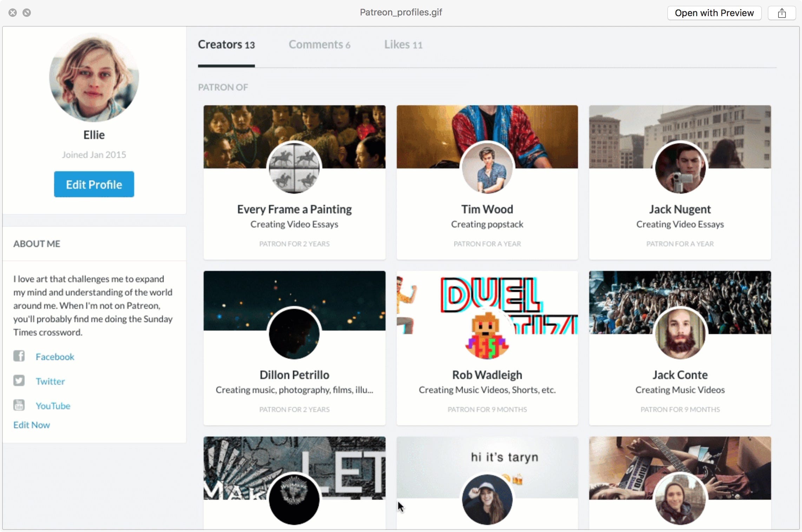
Task: Open Every Frame a Painting creator name
Action: (x=294, y=209)
